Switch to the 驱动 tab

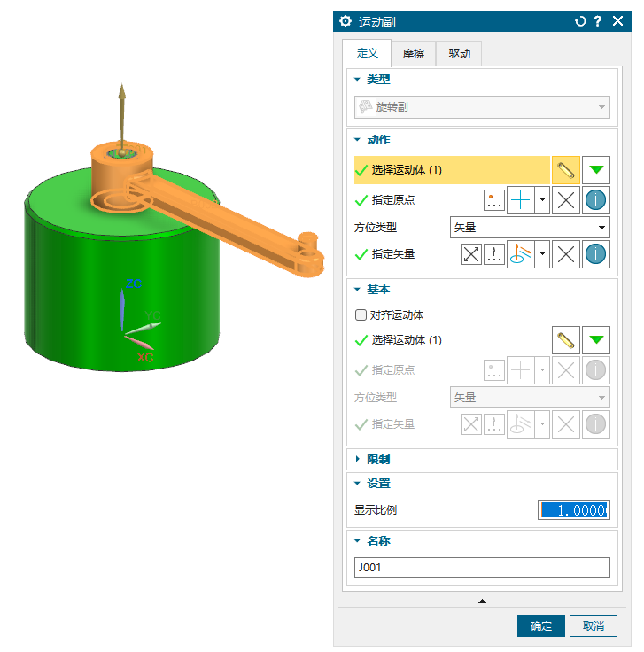(x=459, y=54)
